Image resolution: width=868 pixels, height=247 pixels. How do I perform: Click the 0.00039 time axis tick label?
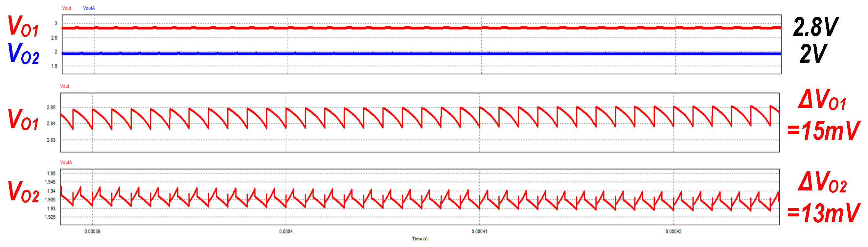click(x=92, y=232)
